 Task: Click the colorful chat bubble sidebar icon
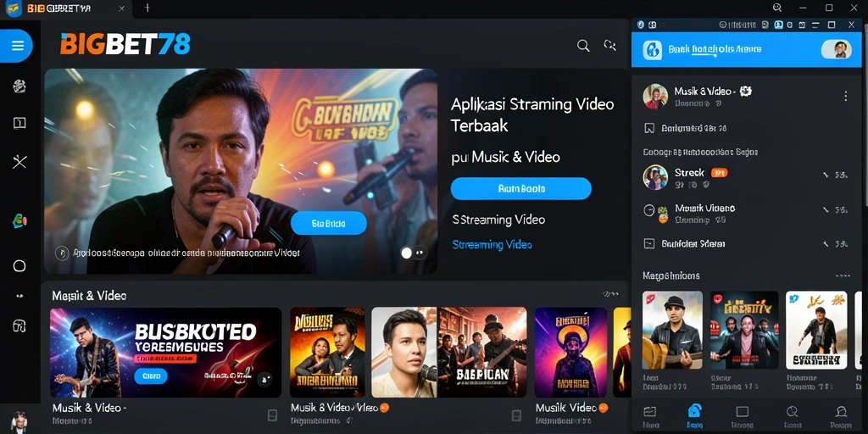[x=19, y=221]
